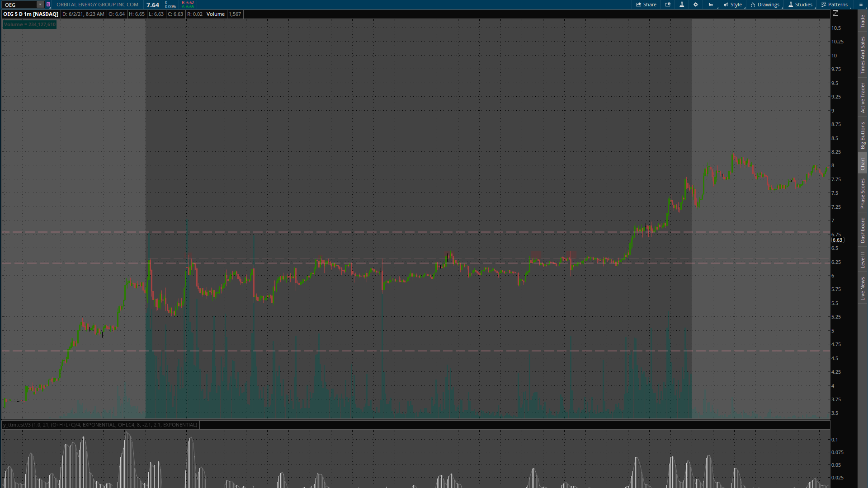Toggle the Level II sidebar panel
Image resolution: width=868 pixels, height=488 pixels.
tap(863, 260)
